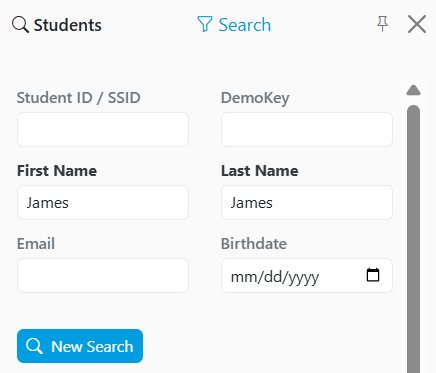Click the scrollbar up arrow
436x373 pixels.
(413, 90)
